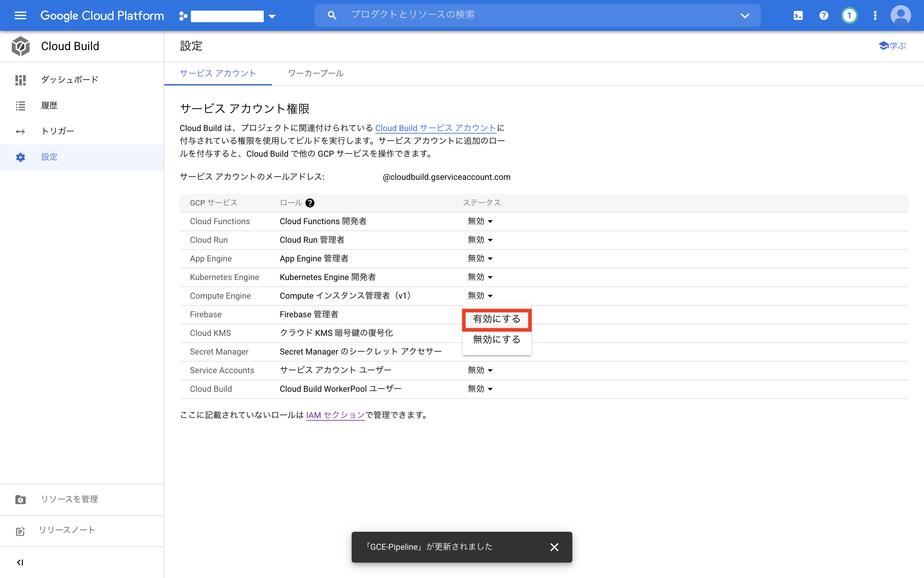The height and width of the screenshot is (578, 924).
Task: Open the IAM セクション link
Action: [335, 415]
